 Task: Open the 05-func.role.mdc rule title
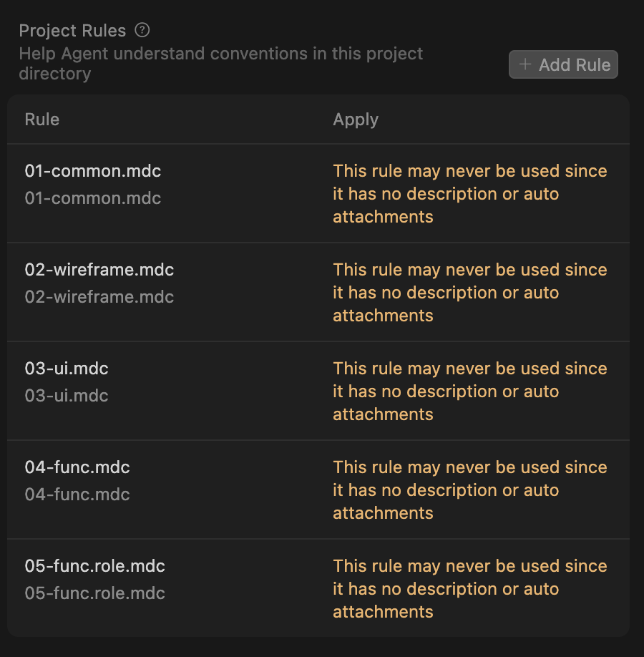tap(95, 566)
